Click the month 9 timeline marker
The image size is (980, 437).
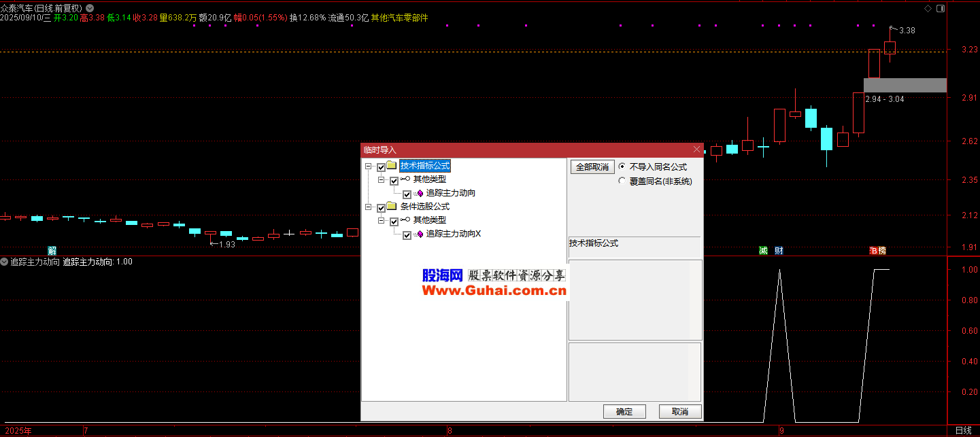(781, 430)
